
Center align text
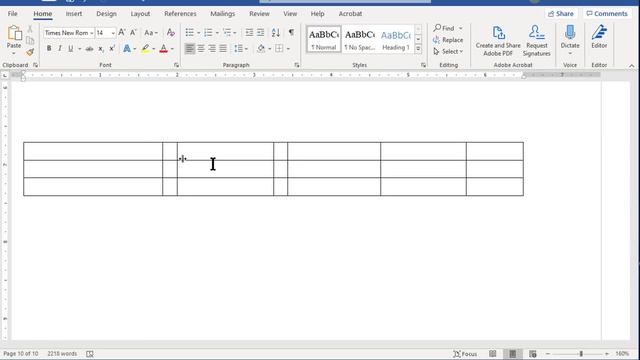(x=201, y=49)
